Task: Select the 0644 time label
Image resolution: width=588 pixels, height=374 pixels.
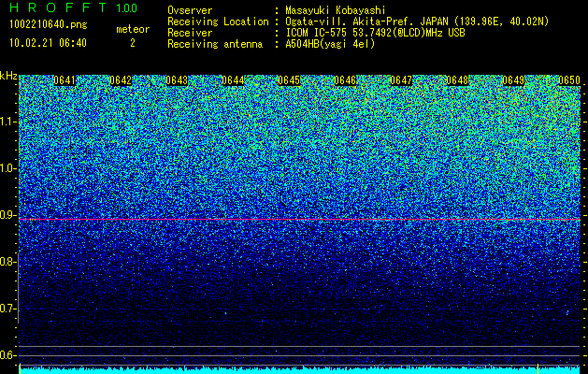Action: click(x=233, y=80)
